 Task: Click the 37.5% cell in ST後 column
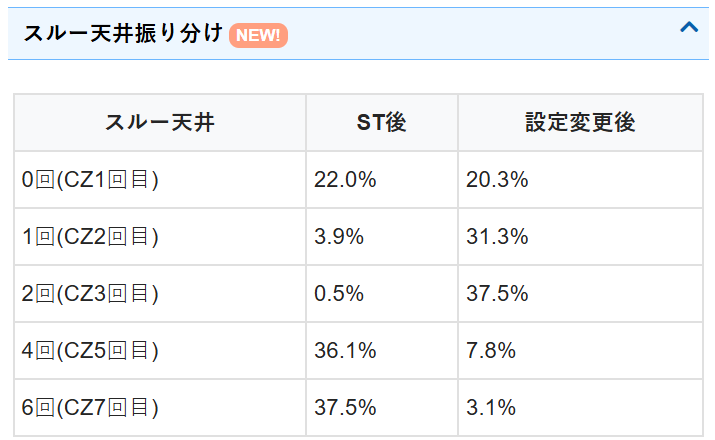[345, 407]
